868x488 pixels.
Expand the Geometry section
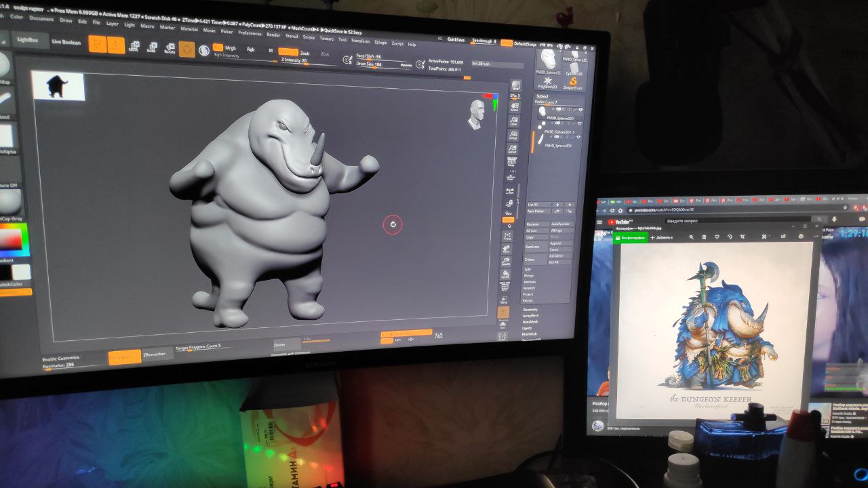tap(530, 309)
